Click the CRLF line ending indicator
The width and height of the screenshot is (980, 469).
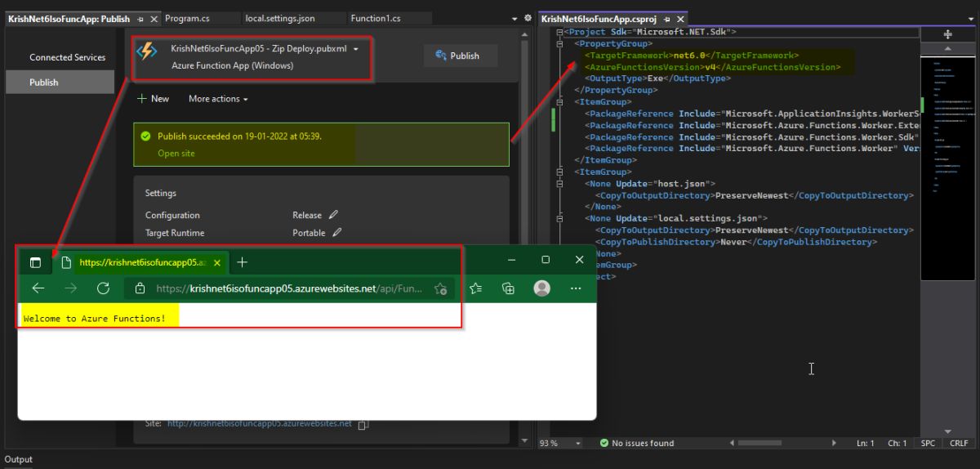(958, 443)
